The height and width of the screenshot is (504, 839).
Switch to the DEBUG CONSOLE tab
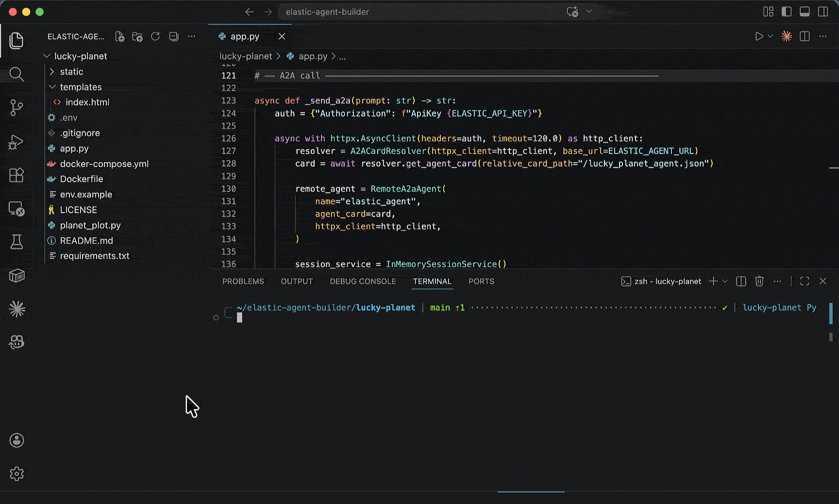pos(363,281)
